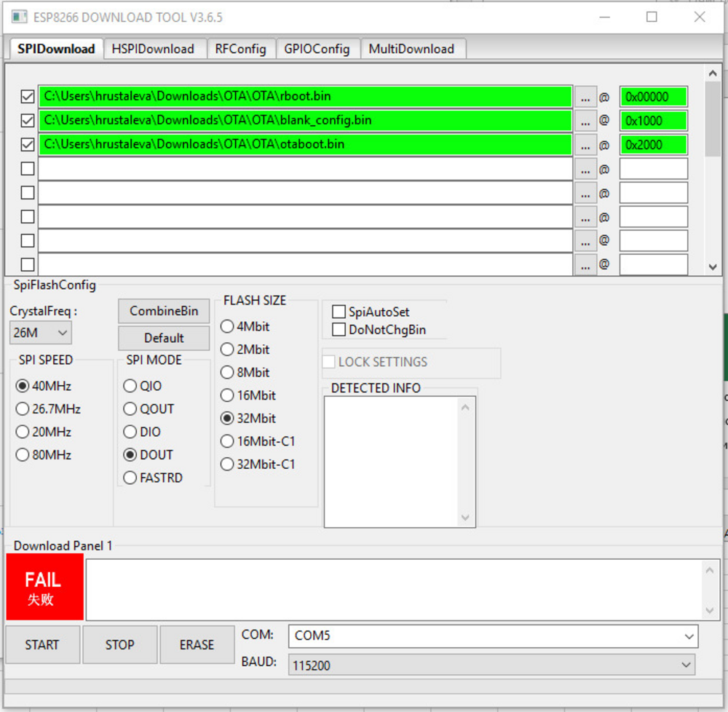Viewport: 728px width, 712px height.
Task: Click the ESP8266 Download Tool title bar icon
Action: (x=19, y=17)
